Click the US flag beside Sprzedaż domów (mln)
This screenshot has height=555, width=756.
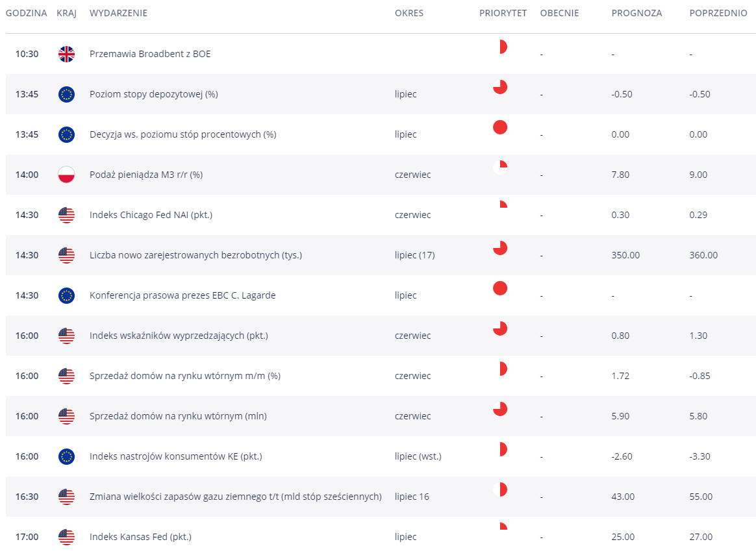tap(66, 416)
